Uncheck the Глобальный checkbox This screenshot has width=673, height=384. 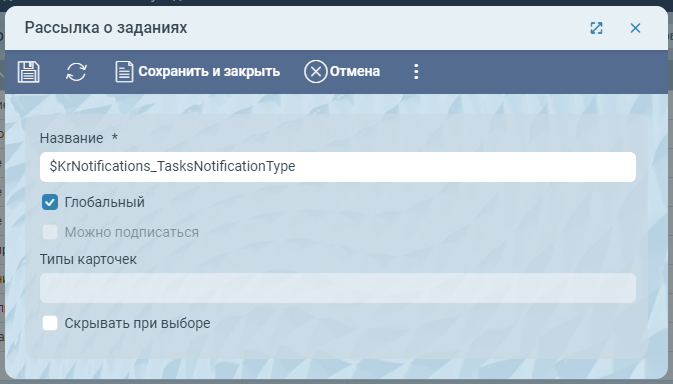(50, 202)
